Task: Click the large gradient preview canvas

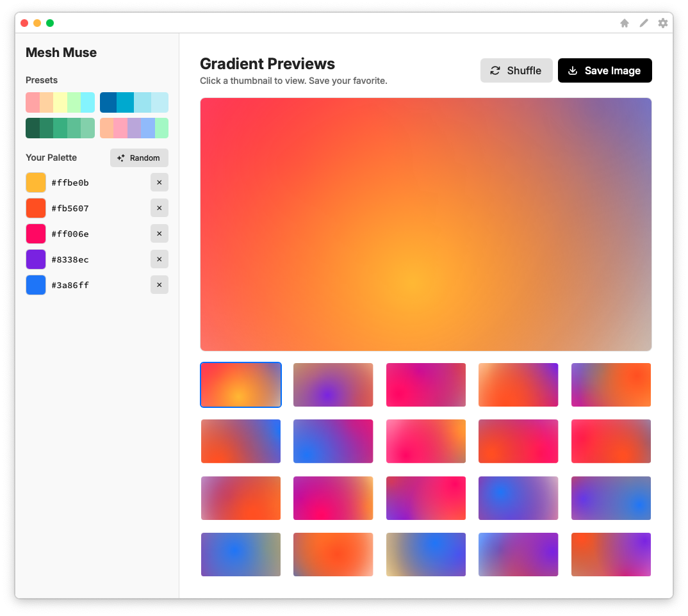Action: tap(425, 224)
